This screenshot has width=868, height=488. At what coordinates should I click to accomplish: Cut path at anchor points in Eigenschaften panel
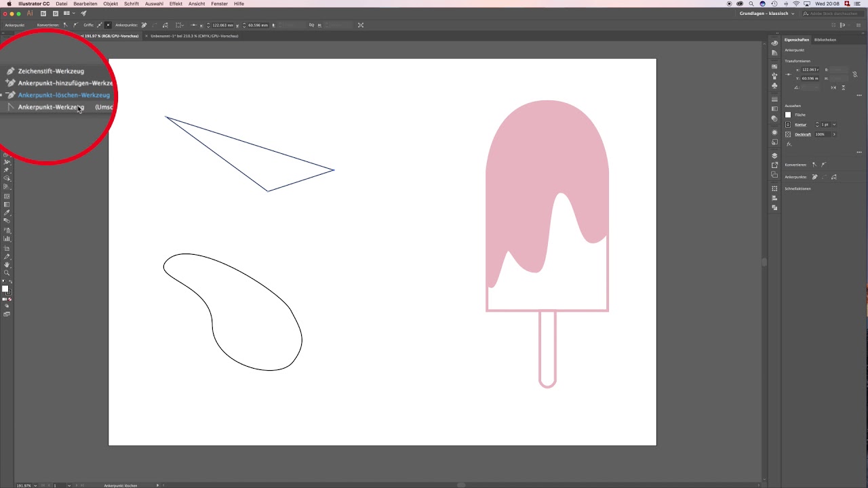pyautogui.click(x=834, y=177)
